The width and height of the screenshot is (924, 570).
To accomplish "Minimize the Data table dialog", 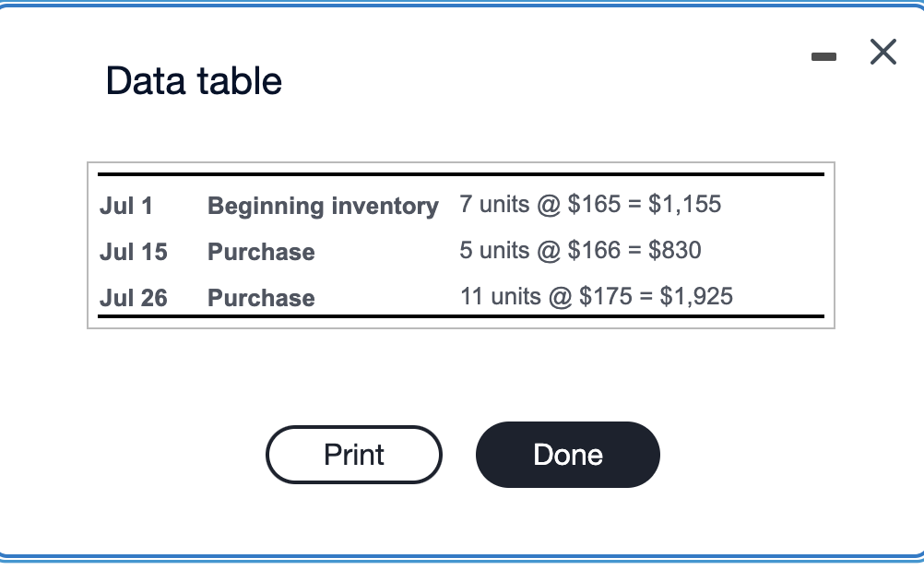I will pyautogui.click(x=824, y=57).
